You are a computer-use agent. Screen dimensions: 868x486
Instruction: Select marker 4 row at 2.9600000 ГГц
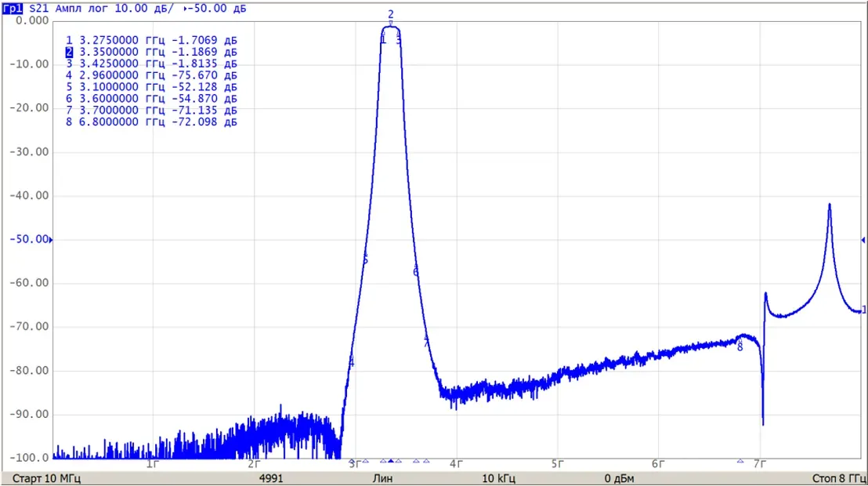coord(151,75)
